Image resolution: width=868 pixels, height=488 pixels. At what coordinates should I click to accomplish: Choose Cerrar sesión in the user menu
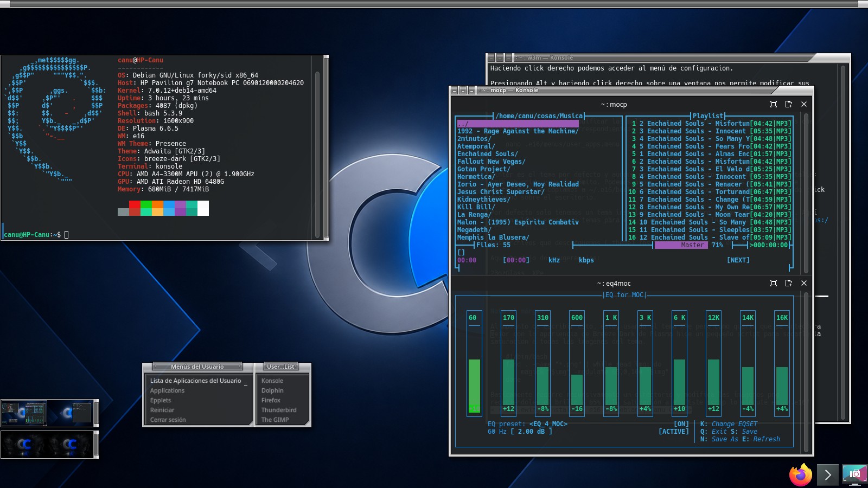click(168, 420)
